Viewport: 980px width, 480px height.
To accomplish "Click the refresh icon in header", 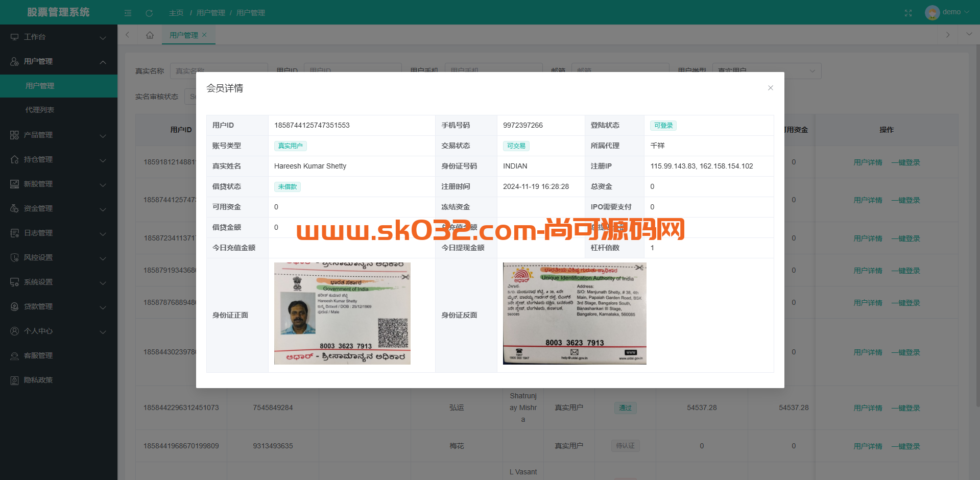I will click(149, 13).
